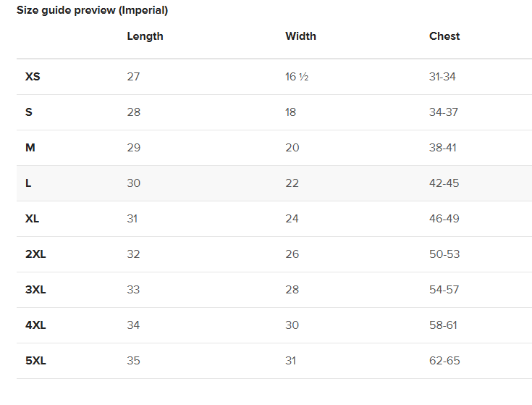
Task: Select the 4XL size row label
Action: 35,325
